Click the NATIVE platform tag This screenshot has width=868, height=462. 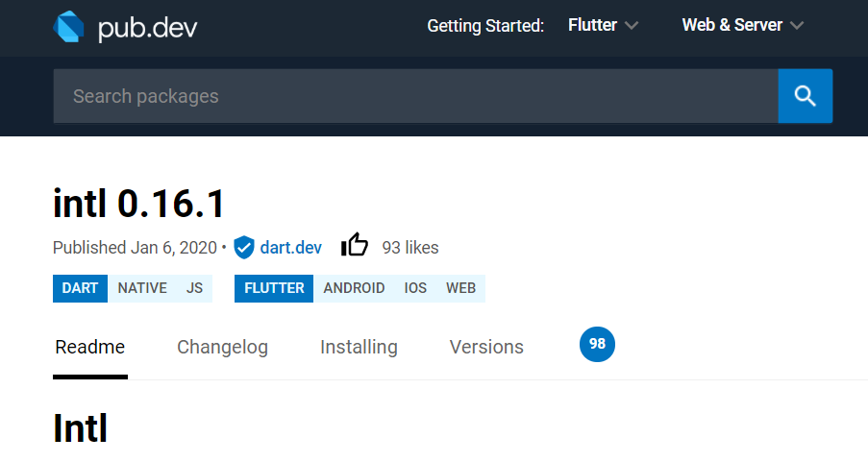click(x=142, y=288)
